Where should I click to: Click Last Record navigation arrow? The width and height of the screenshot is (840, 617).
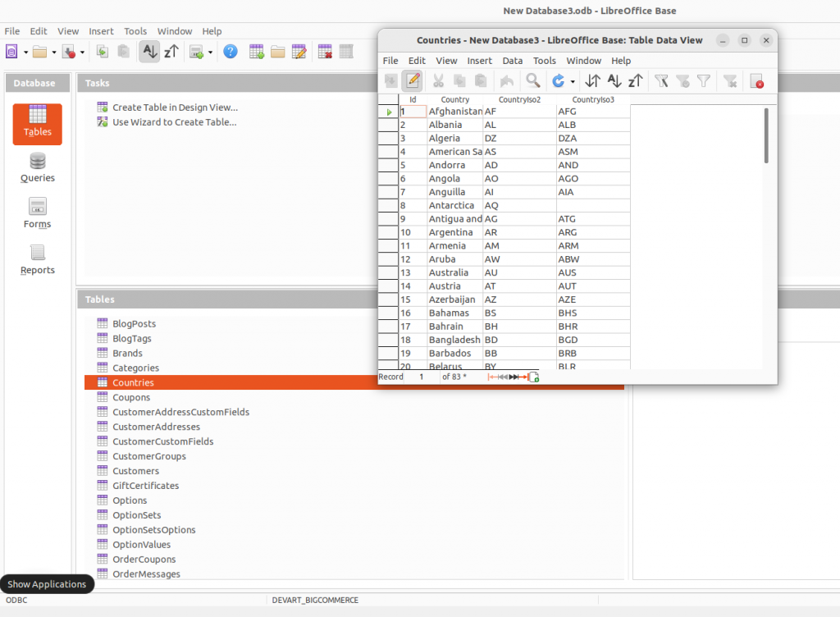tap(523, 377)
